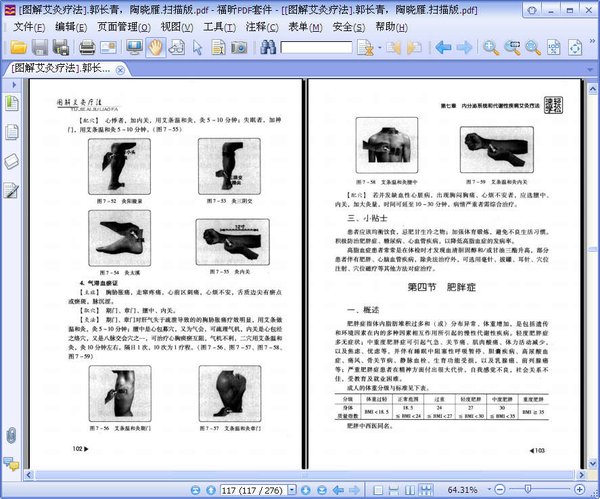This screenshot has height=499, width=600.
Task: Close the 图解艾灸疗法 document tab
Action: pyautogui.click(x=120, y=70)
